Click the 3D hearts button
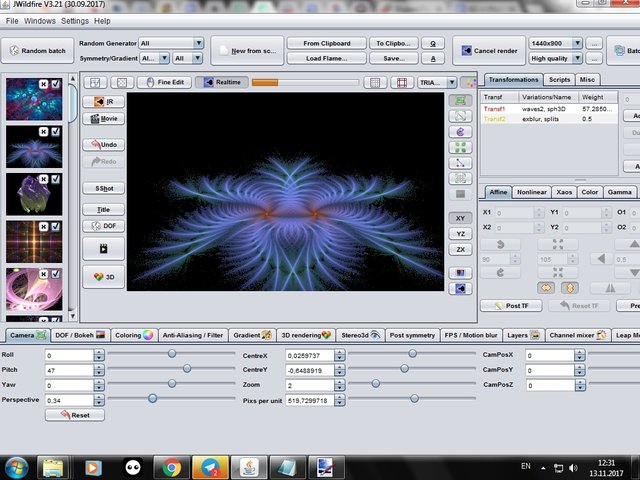This screenshot has width=640, height=480. (104, 277)
